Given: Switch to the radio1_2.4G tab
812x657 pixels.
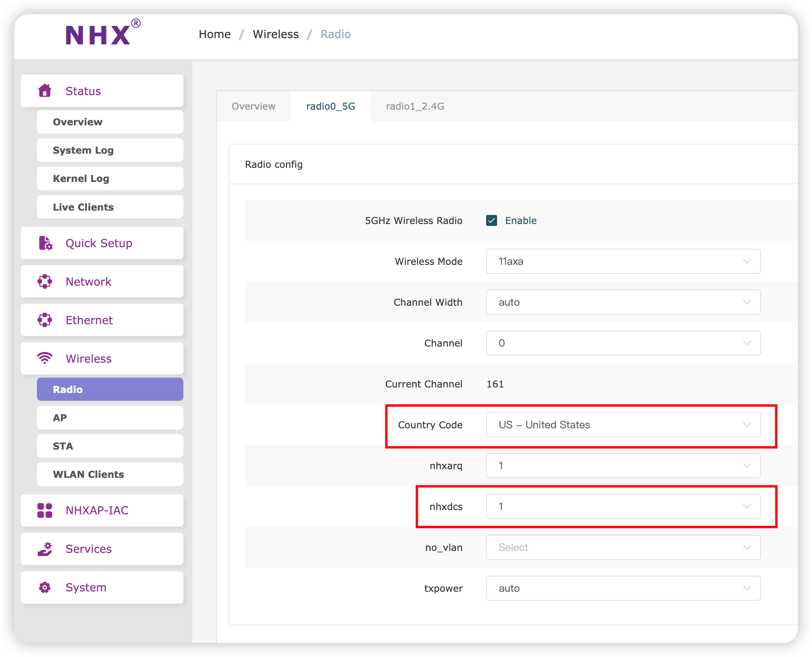Looking at the screenshot, I should pos(415,106).
